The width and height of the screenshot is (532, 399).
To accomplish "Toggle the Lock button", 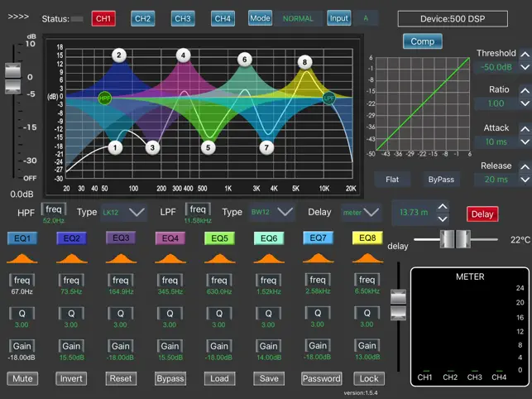I will tap(369, 378).
